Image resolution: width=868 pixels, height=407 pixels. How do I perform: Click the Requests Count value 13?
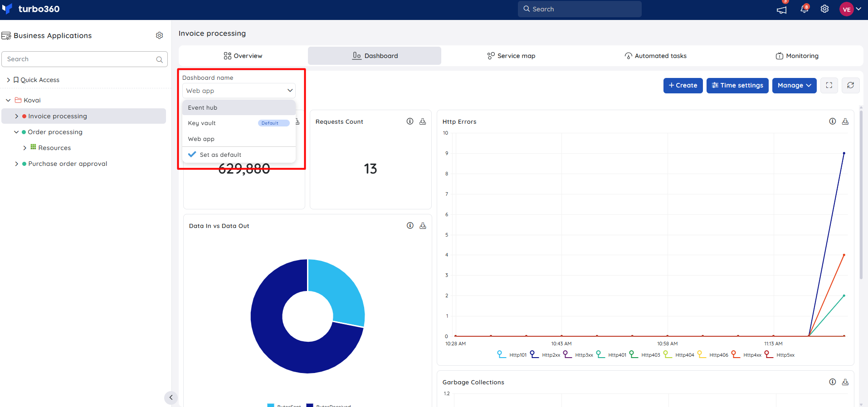pos(371,169)
